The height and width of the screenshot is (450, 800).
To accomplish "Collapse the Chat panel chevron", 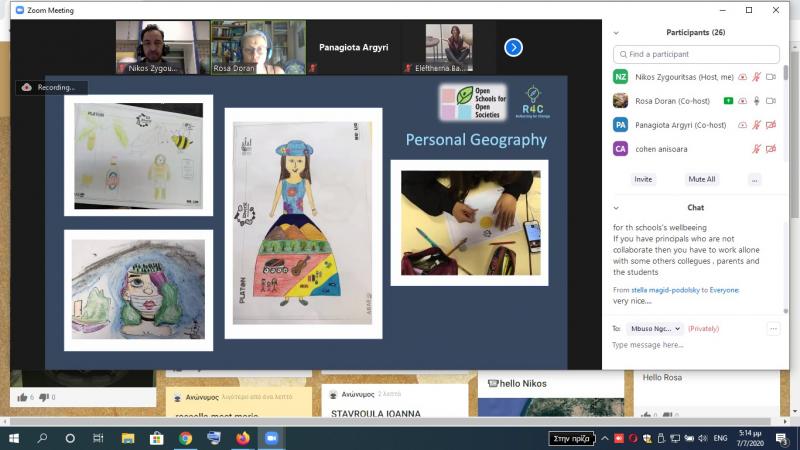I will click(616, 208).
